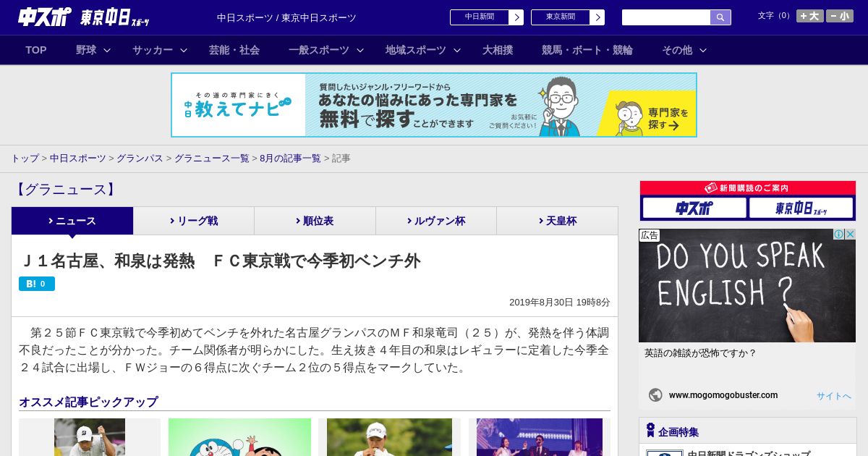Open the golfer in cap thumbnail
This screenshot has height=456, width=868.
click(389, 437)
